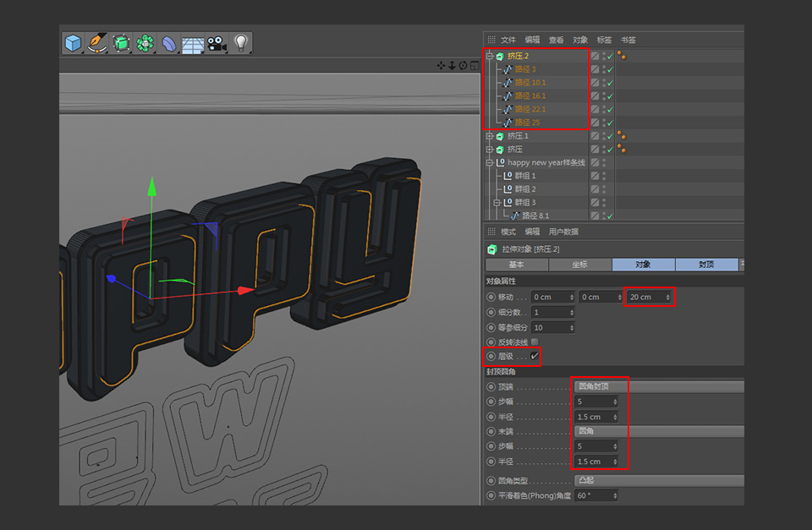The height and width of the screenshot is (530, 812).
Task: Click the stepper on 20 cm field
Action: click(668, 297)
